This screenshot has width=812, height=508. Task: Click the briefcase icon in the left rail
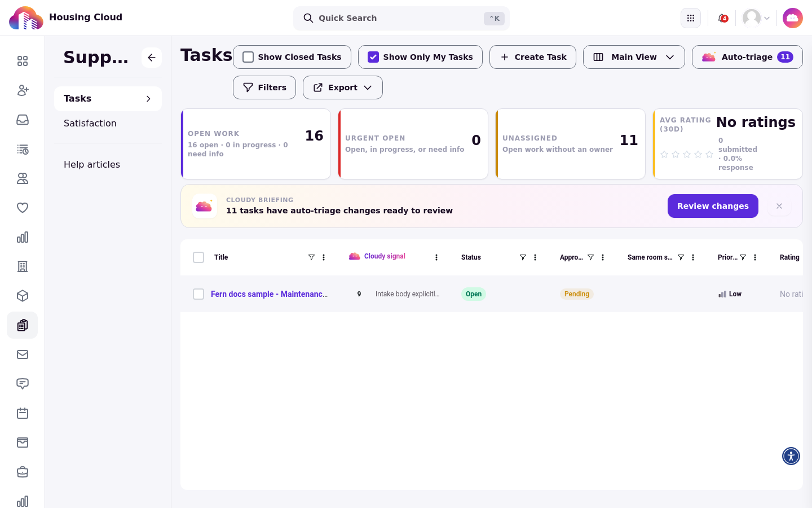point(23,472)
